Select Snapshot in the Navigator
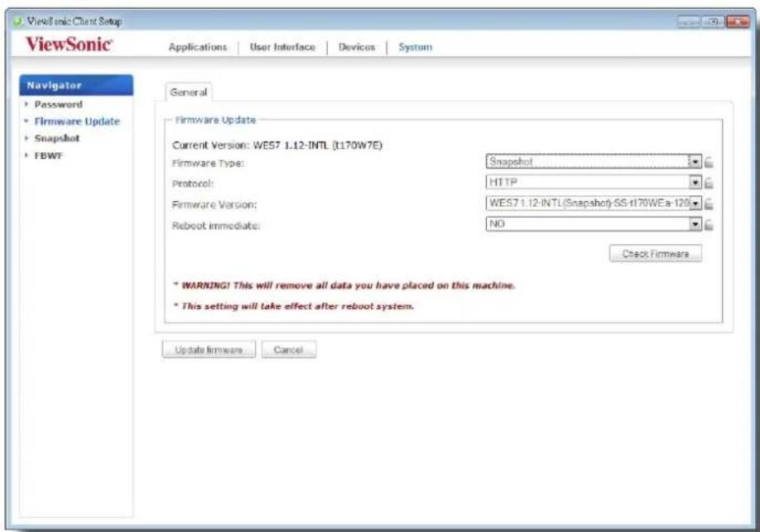 56,138
